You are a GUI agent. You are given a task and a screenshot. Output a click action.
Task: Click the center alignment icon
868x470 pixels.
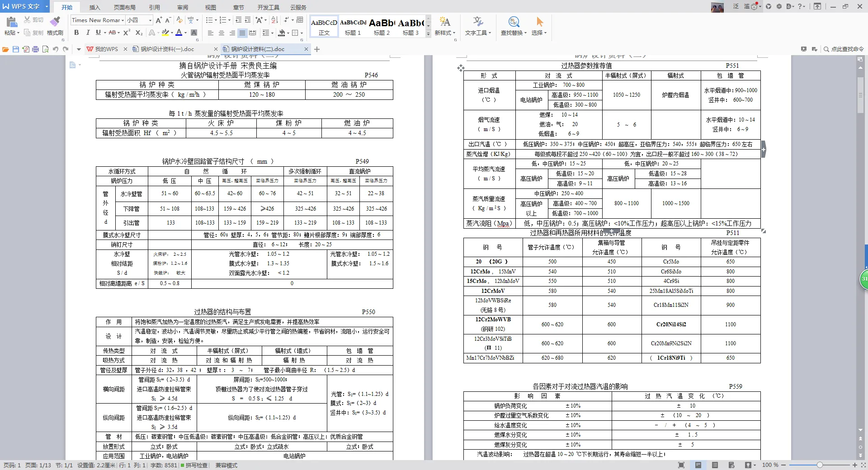point(221,33)
